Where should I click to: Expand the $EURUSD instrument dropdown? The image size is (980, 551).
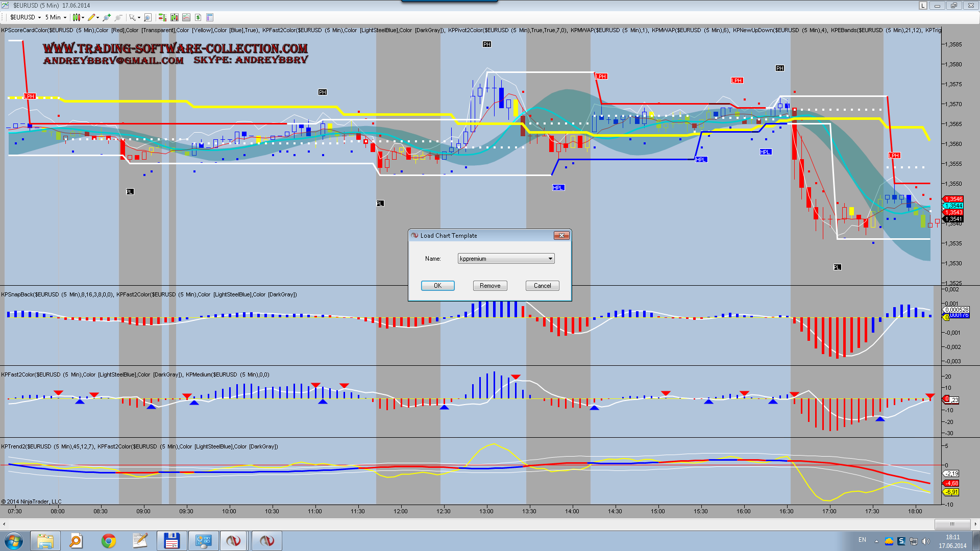39,17
